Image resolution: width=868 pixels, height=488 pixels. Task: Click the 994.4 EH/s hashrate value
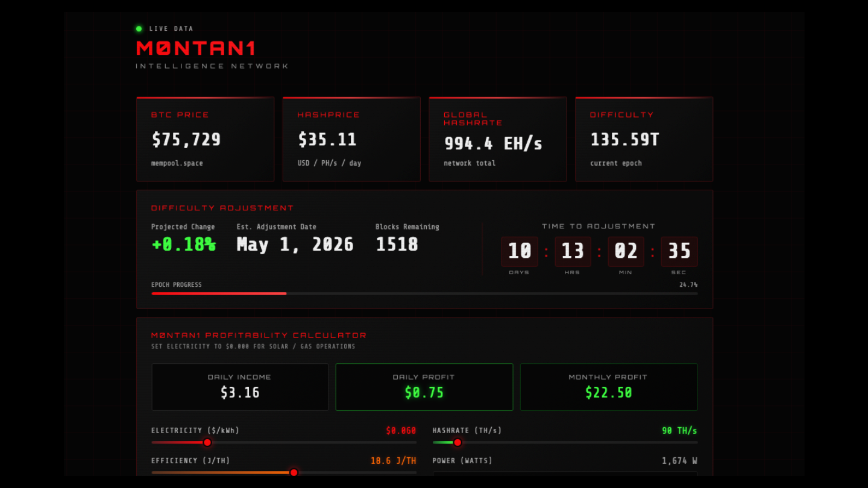pyautogui.click(x=493, y=143)
